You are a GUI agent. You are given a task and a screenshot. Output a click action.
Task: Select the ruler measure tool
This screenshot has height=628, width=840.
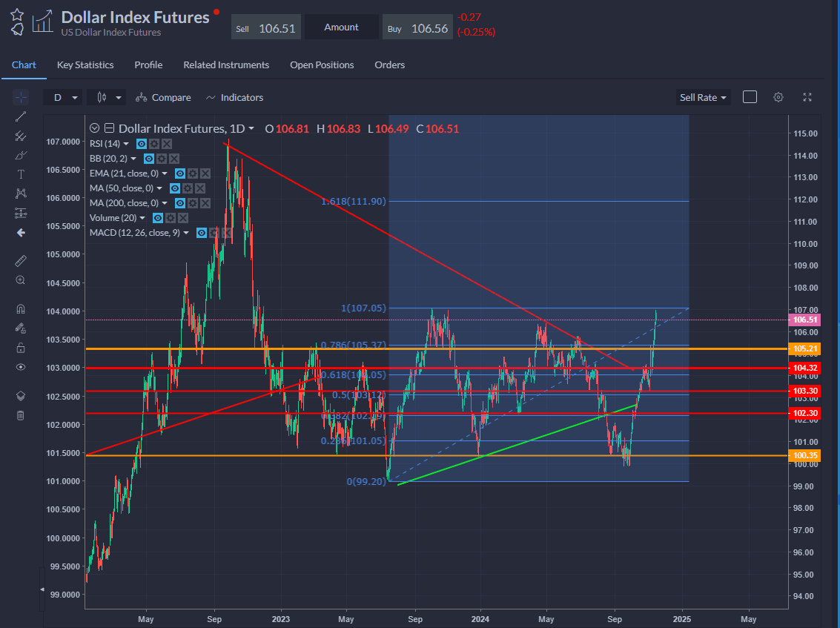pyautogui.click(x=21, y=261)
